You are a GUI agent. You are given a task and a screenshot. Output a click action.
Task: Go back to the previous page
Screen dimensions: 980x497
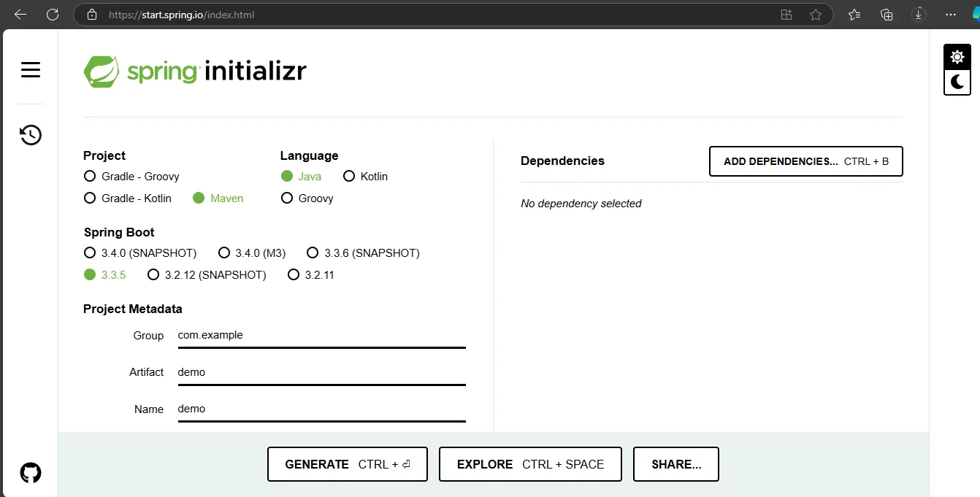pos(20,14)
